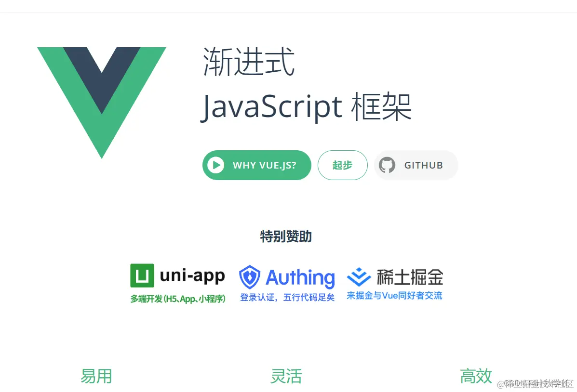Select the 易用 feature heading
577x392 pixels.
coord(96,376)
